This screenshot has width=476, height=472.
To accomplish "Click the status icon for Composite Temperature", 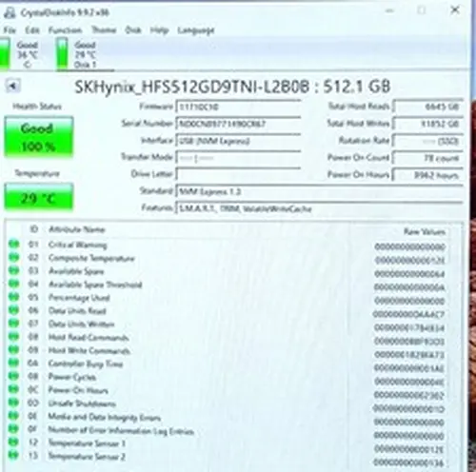I will (x=13, y=257).
